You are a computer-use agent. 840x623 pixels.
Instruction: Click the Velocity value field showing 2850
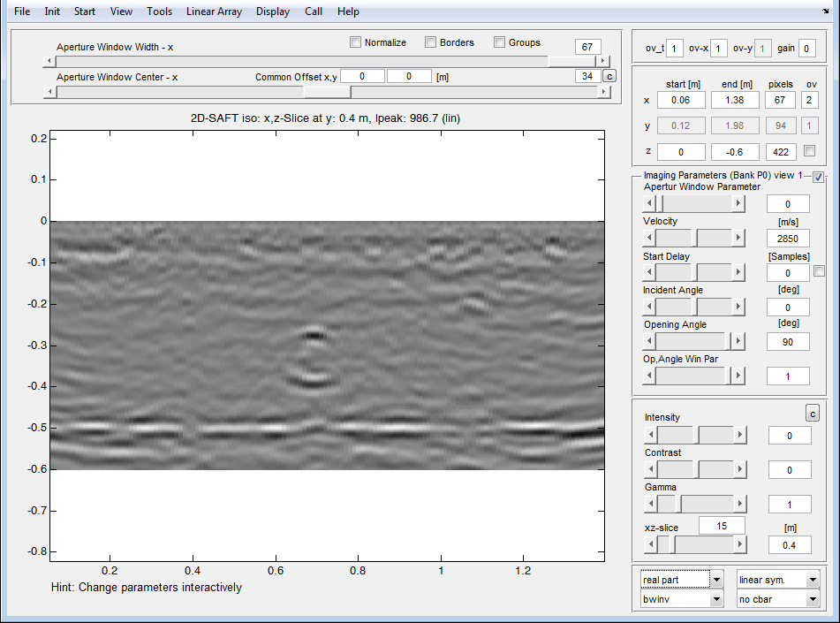tap(788, 238)
